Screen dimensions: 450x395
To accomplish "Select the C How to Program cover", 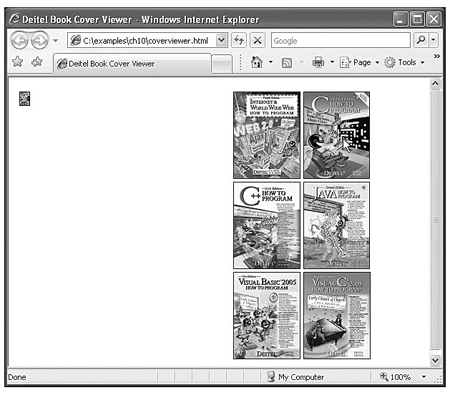I will click(337, 135).
